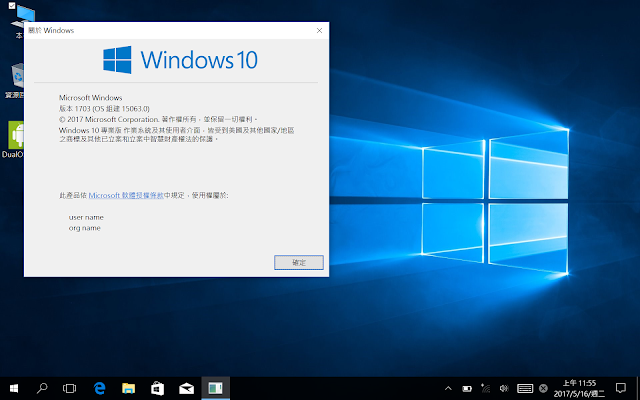Open the volume control in the system tray
Screen dimensions: 640x400
point(504,388)
